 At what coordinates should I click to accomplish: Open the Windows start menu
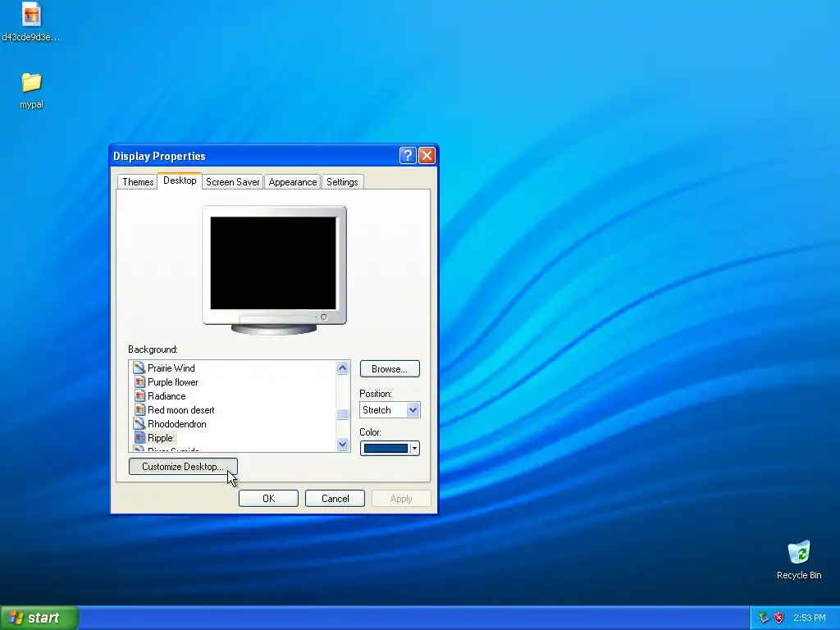[x=39, y=618]
